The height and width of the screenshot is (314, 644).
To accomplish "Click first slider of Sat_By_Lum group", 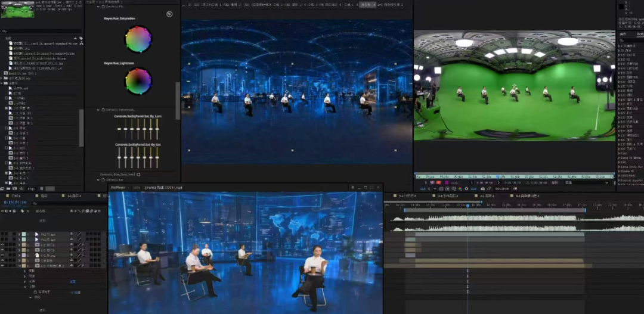I will [119, 129].
